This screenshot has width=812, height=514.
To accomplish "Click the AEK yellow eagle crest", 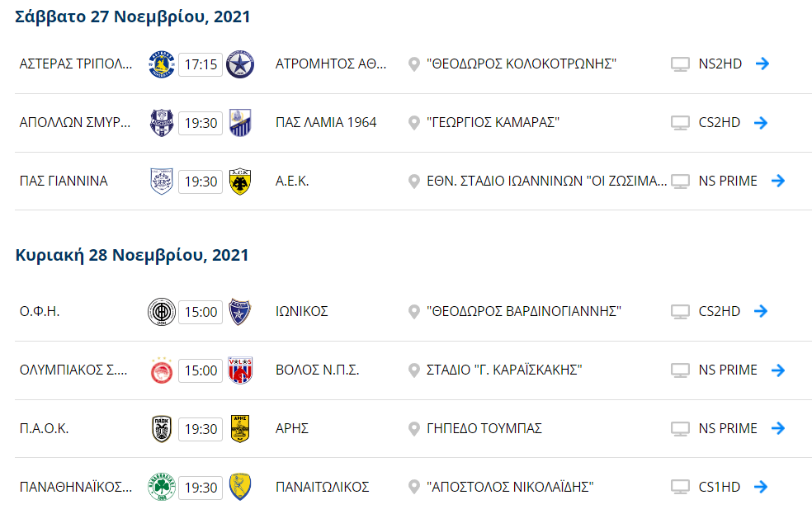I will click(240, 181).
